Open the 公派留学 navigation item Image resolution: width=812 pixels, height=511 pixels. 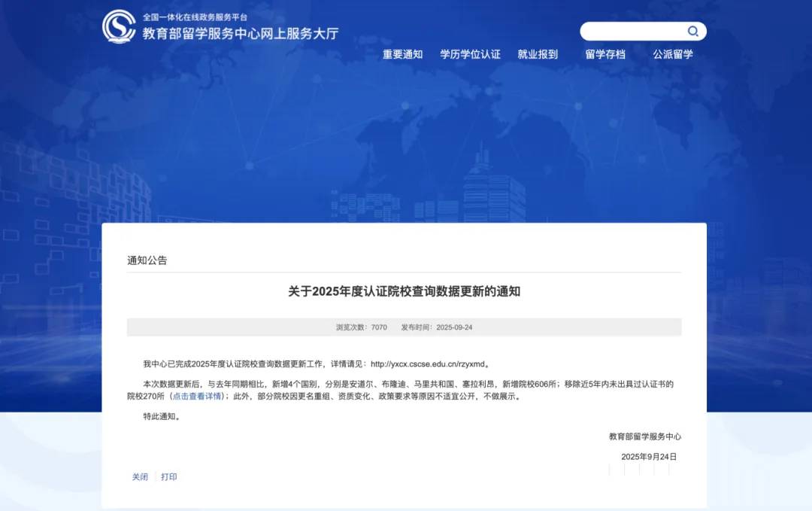[x=672, y=54]
